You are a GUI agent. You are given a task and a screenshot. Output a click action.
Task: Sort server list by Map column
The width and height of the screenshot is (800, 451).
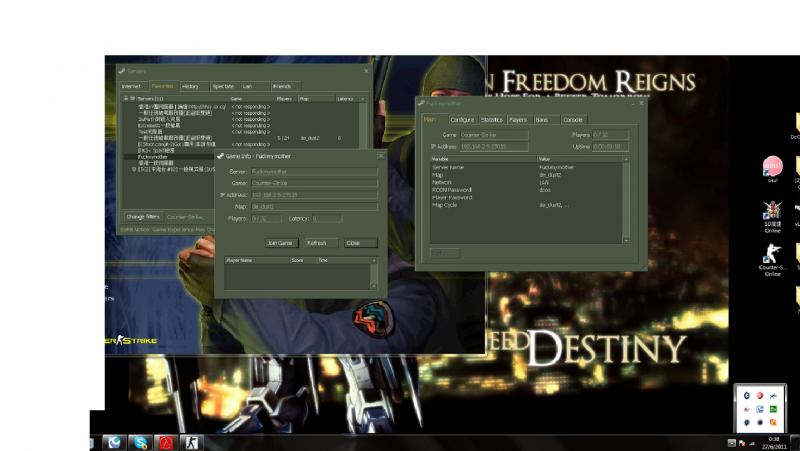pyautogui.click(x=316, y=98)
